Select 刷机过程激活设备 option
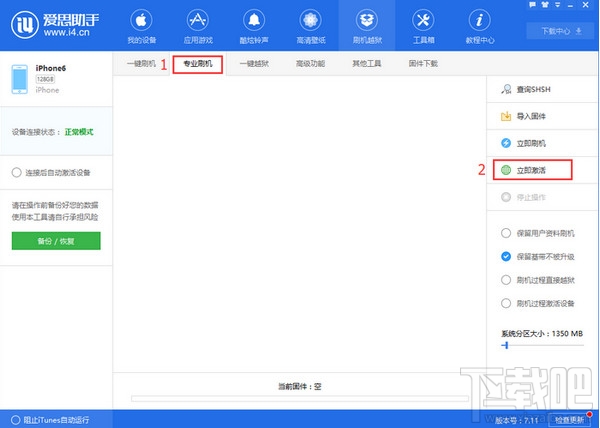 coord(506,303)
